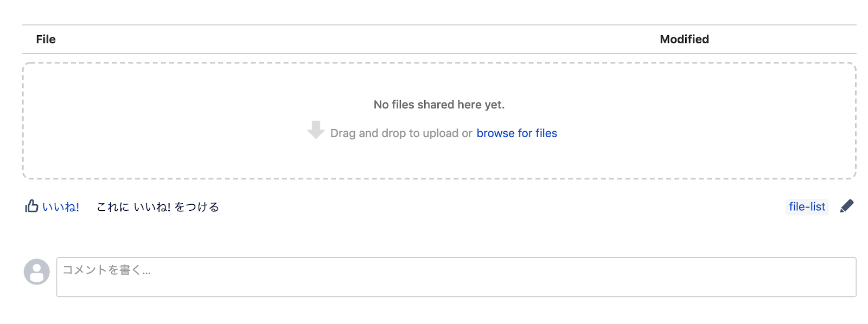Viewport: 868px width, 324px height.
Task: Click the 'Drag and drop to upload or' text
Action: click(401, 133)
